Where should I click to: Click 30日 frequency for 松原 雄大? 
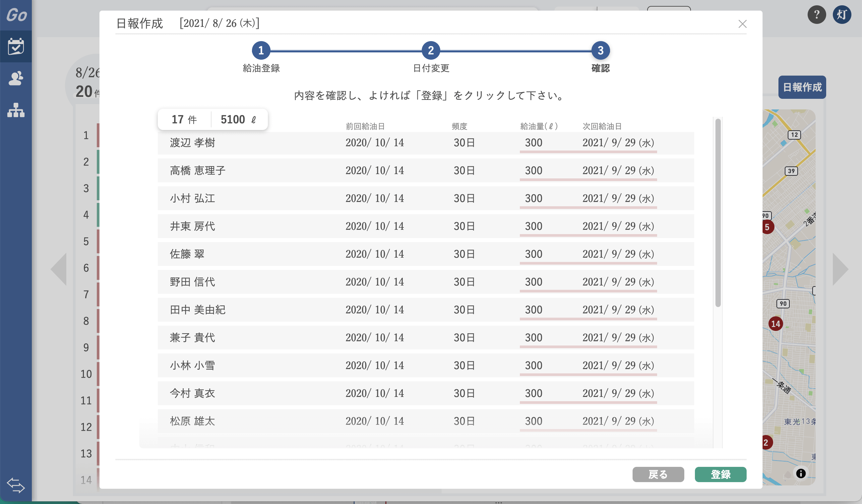click(x=464, y=421)
